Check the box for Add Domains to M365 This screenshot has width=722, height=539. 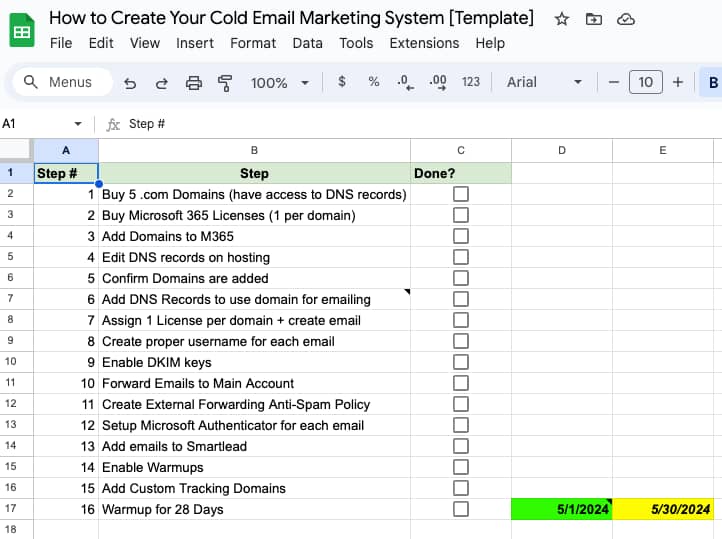coord(460,236)
